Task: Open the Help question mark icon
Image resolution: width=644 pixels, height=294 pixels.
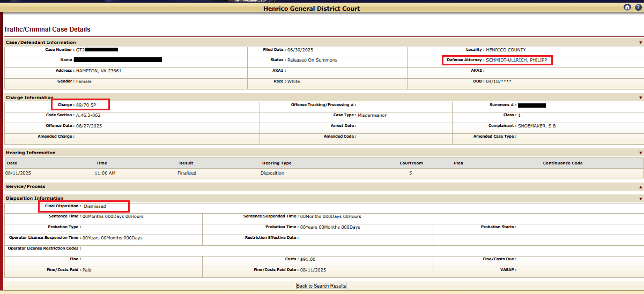Action: 638,7
